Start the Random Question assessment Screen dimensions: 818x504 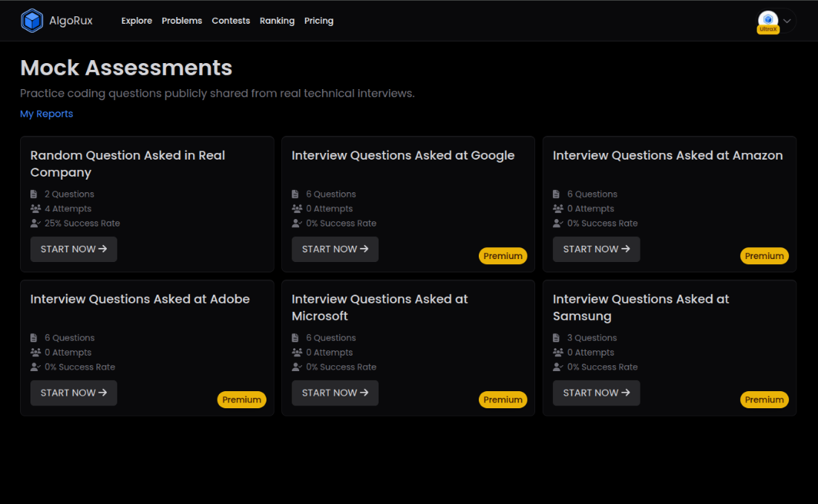click(73, 249)
